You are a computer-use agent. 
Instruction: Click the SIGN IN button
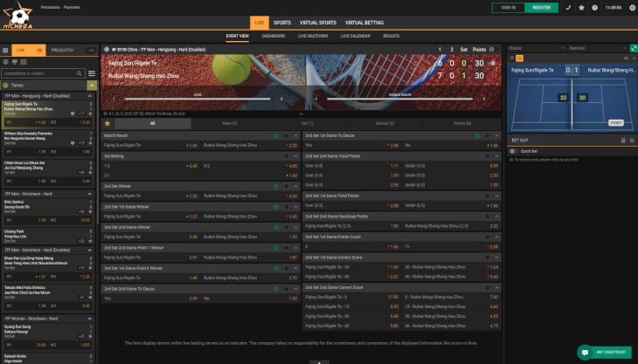coord(508,8)
